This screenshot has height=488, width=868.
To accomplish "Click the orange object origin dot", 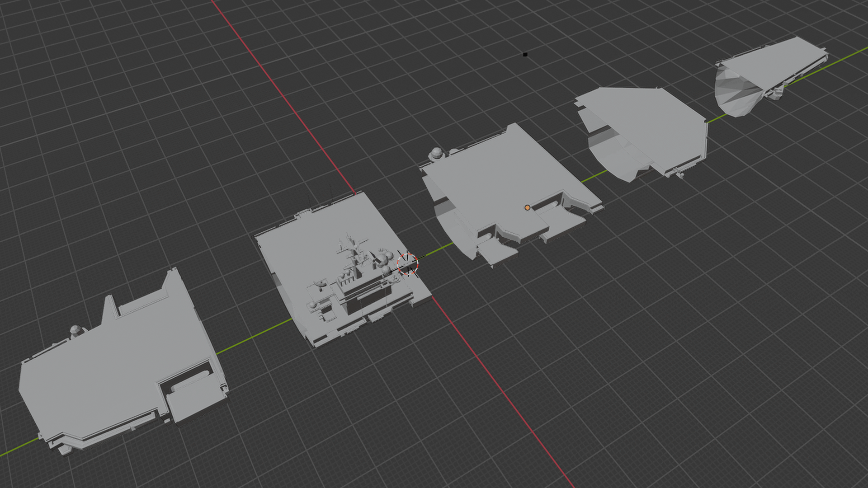I will 527,207.
